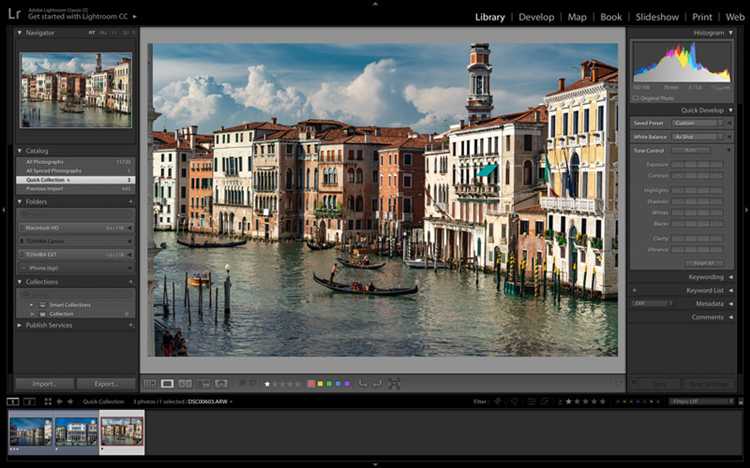Image resolution: width=750 pixels, height=468 pixels.
Task: Click the Lightroom Lr identity plate
Action: pos(14,14)
